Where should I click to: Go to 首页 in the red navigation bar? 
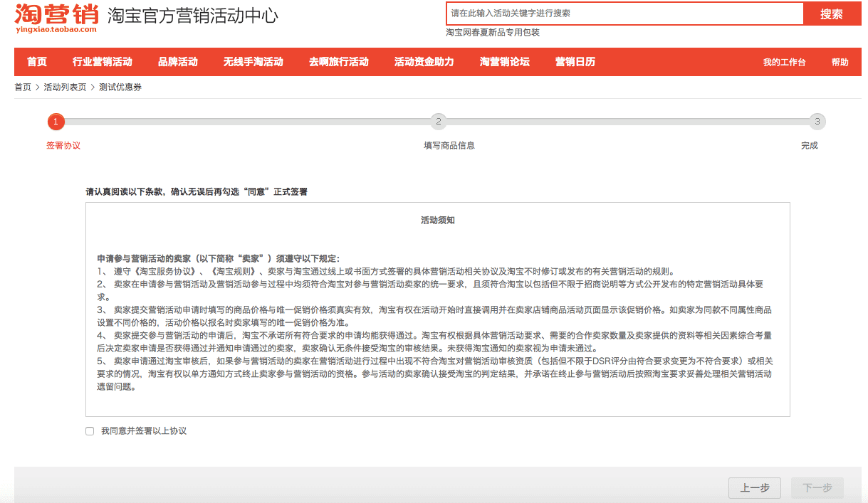tap(37, 62)
